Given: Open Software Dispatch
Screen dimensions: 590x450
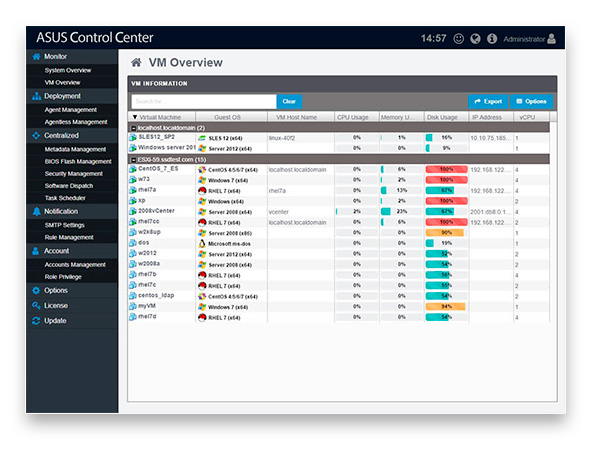Looking at the screenshot, I should pos(68,186).
